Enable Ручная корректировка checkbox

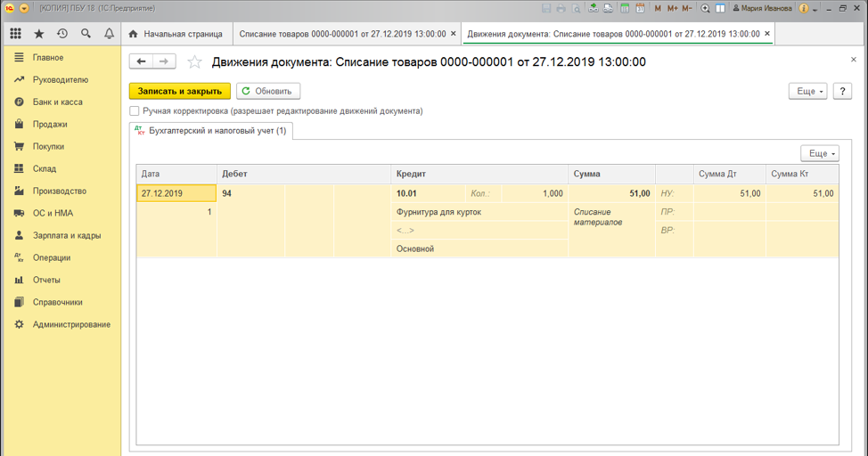[135, 111]
